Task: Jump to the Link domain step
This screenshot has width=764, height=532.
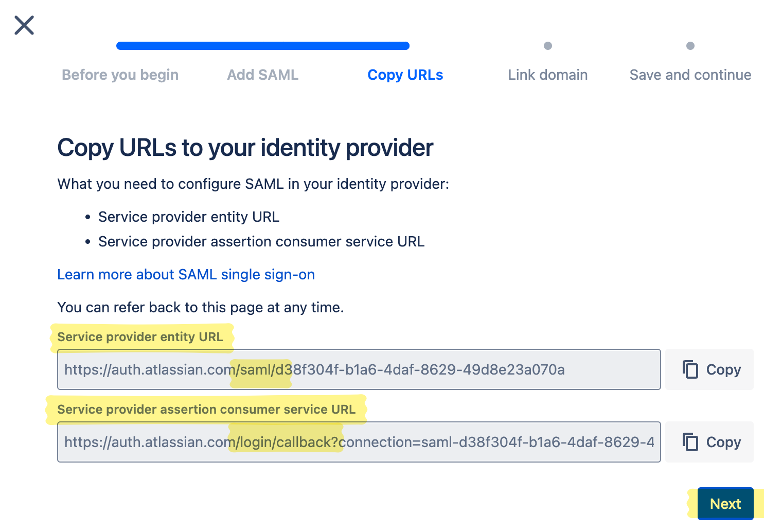Action: pos(547,75)
